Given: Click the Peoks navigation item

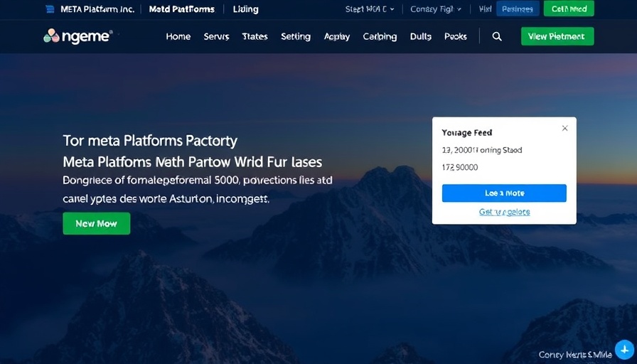Looking at the screenshot, I should [x=456, y=37].
